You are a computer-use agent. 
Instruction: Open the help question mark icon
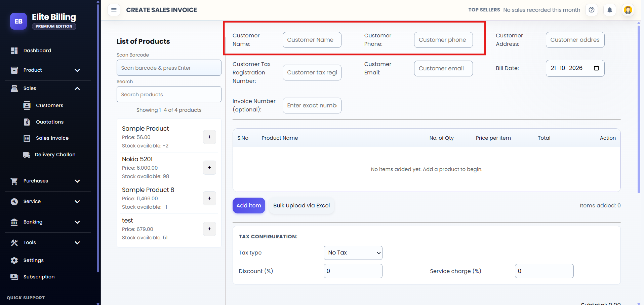[x=592, y=10]
